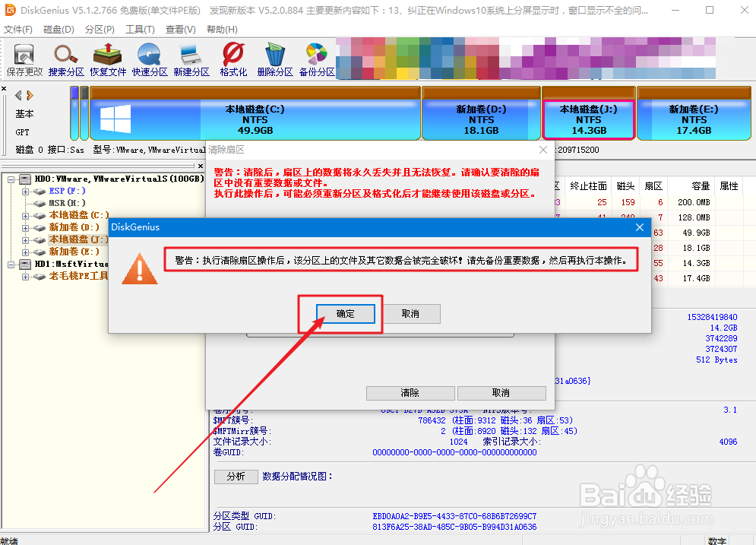Select the 格式化 format tool
This screenshot has width=756, height=545.
[232, 59]
